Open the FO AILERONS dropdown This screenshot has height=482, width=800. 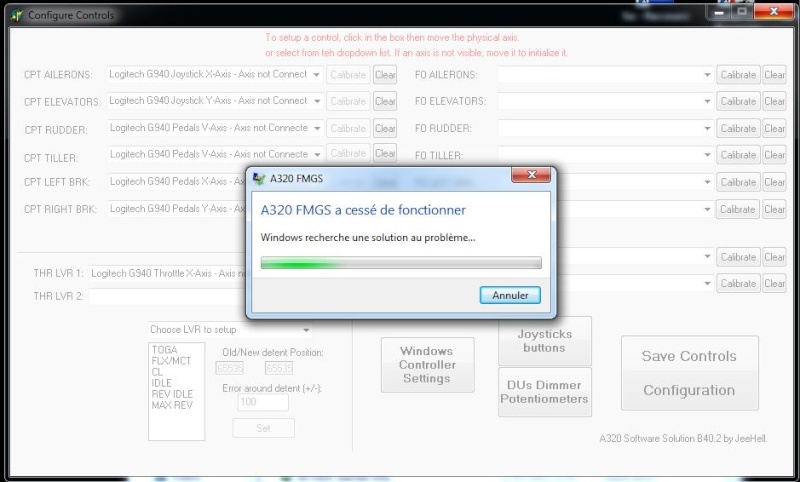click(605, 75)
